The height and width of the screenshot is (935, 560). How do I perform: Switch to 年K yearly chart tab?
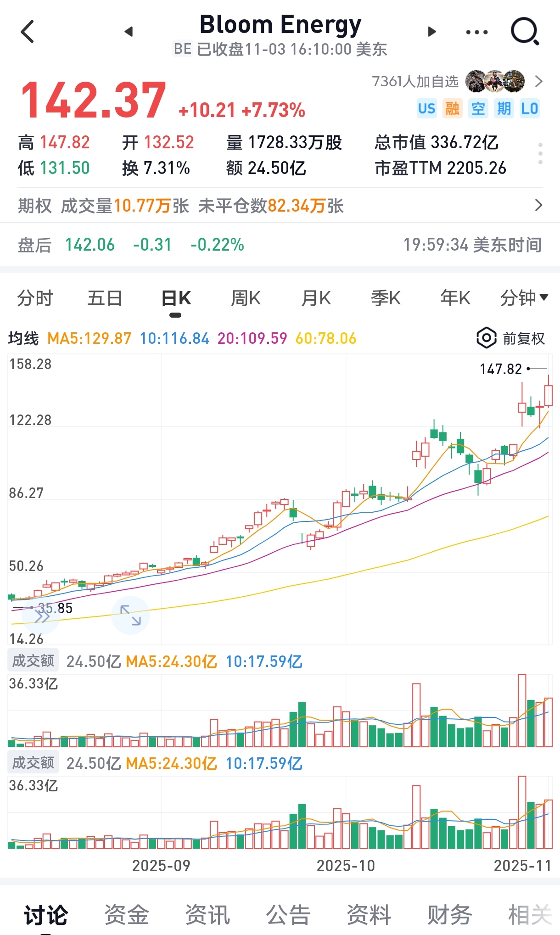(x=455, y=298)
